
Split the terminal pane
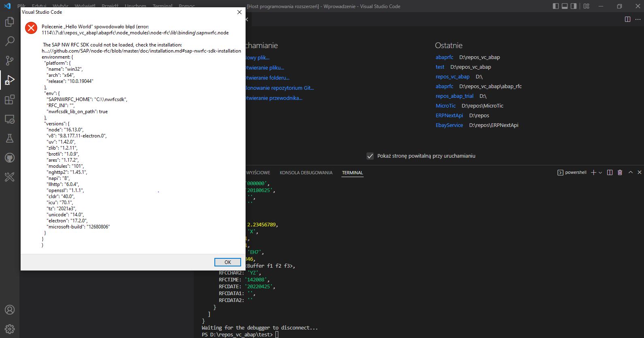tap(610, 173)
